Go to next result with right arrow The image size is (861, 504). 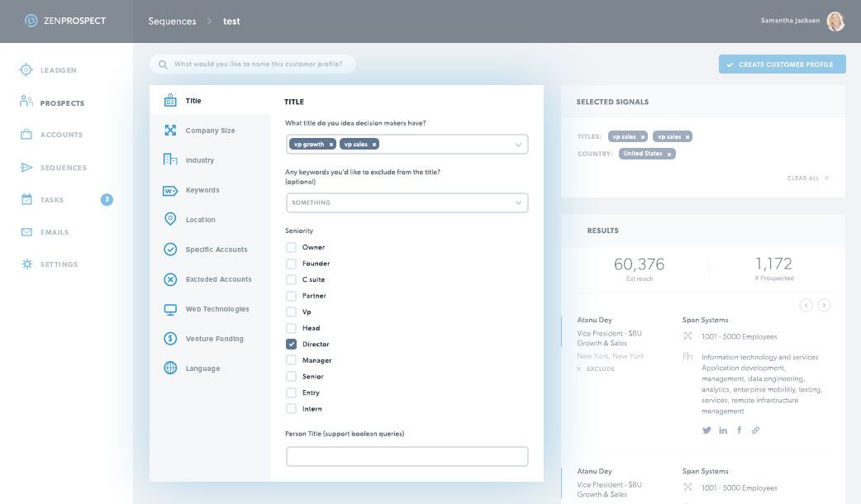tap(824, 306)
